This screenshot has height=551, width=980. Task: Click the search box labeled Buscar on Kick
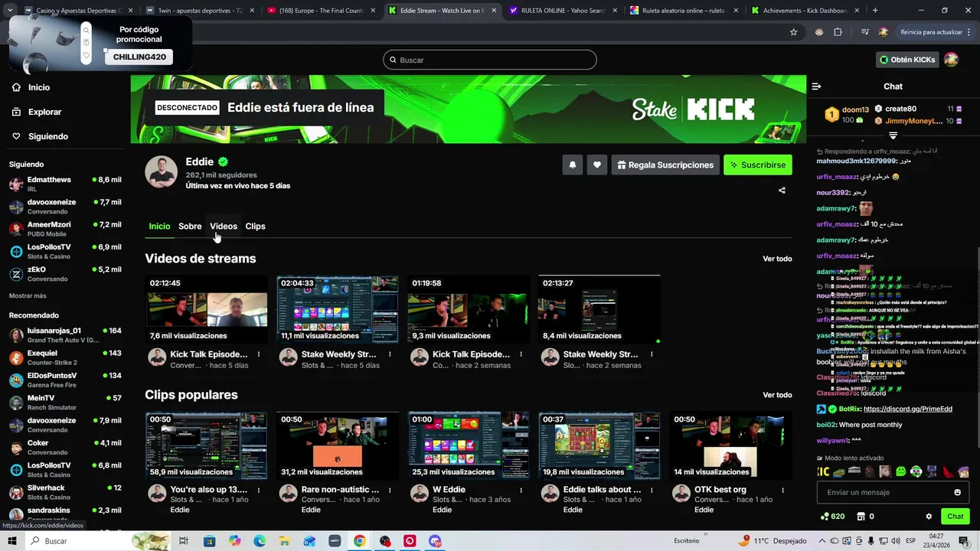[490, 60]
